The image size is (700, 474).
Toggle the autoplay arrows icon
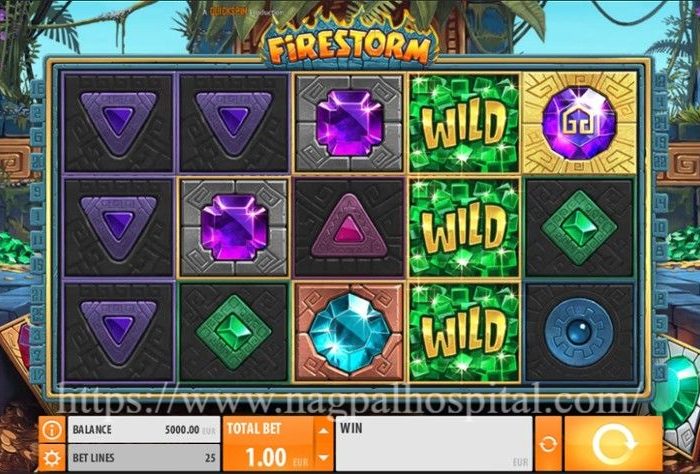(548, 444)
